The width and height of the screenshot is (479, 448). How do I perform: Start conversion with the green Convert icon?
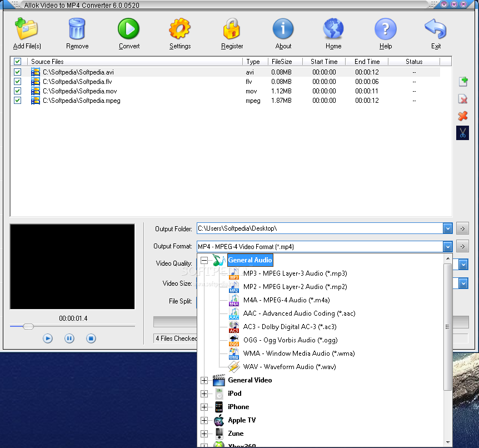click(128, 28)
